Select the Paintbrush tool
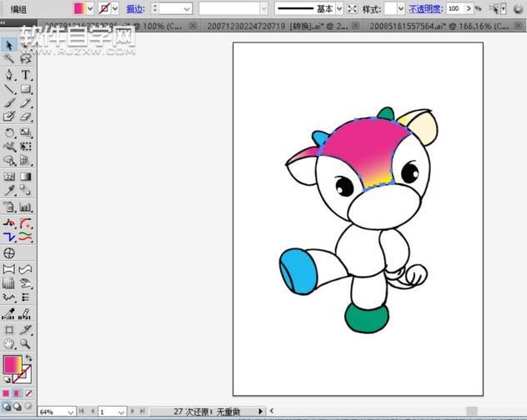Screen dimensions: 527x420 tap(9, 102)
